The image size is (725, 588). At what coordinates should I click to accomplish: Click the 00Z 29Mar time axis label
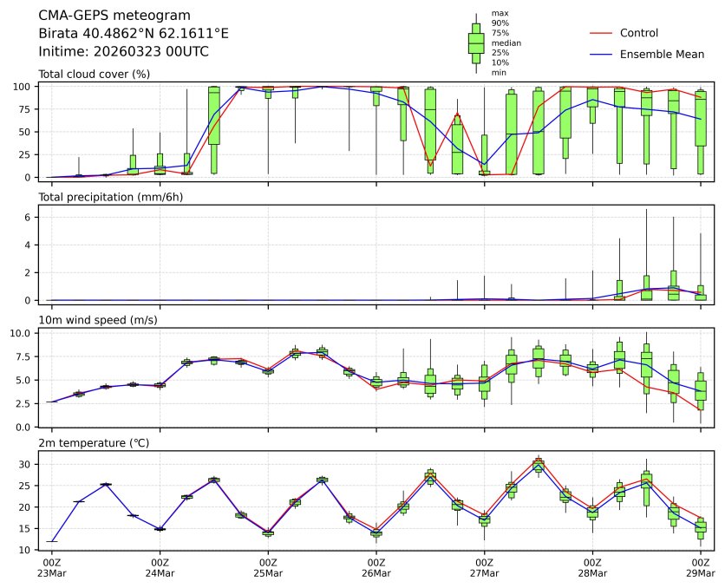[701, 567]
